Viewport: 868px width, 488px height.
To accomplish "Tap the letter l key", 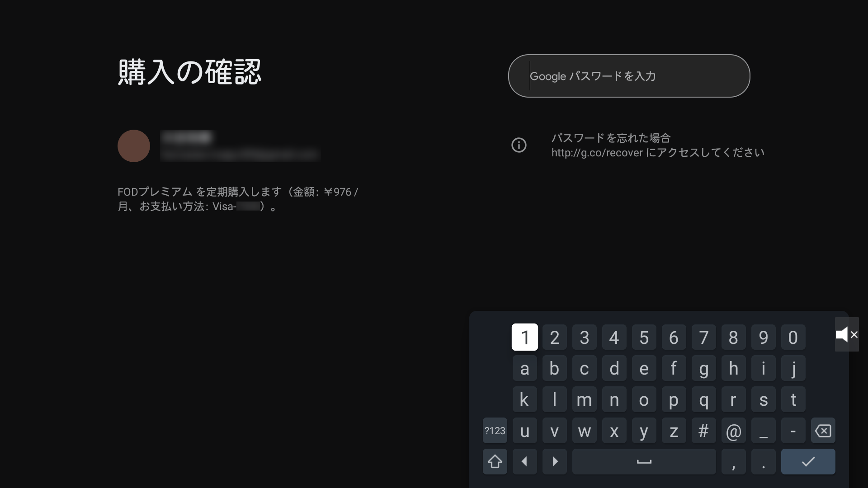I will [554, 399].
